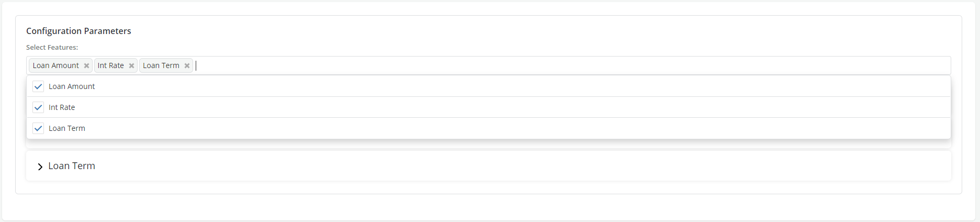
Task: Remove the Loan Amount tag with its x
Action: click(86, 66)
